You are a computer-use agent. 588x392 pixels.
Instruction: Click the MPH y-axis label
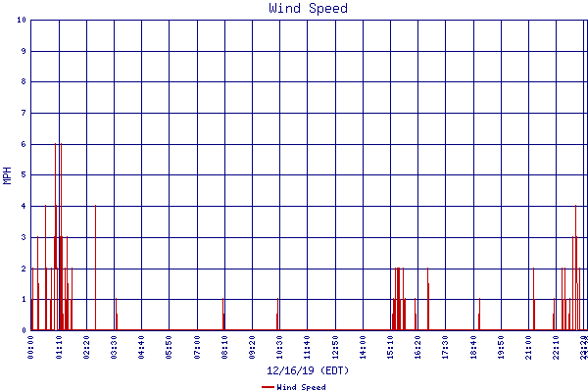click(7, 175)
